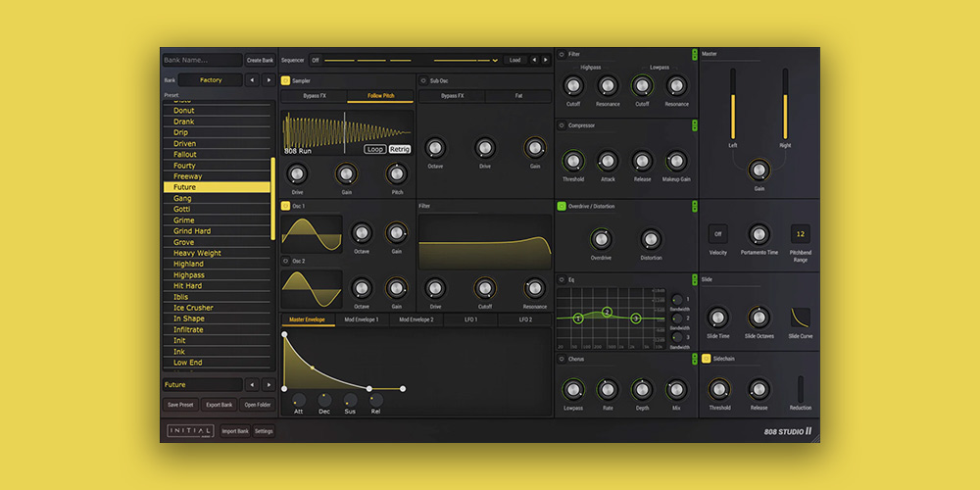Toggle the sampler Loop switch

click(374, 149)
